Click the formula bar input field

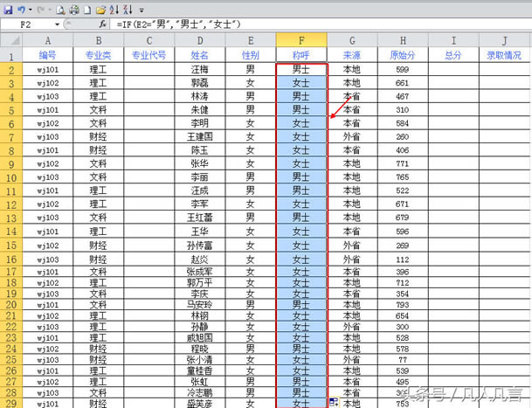[x=314, y=24]
